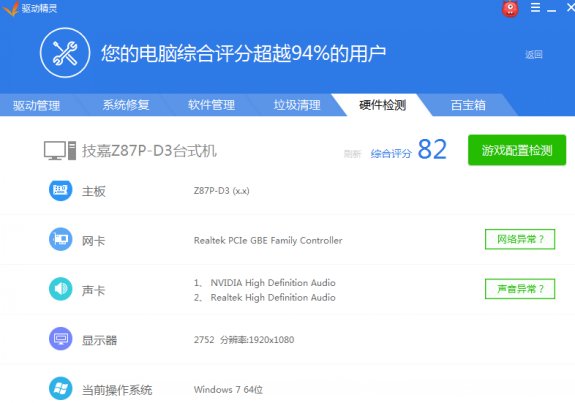575x403 pixels.
Task: Click the wrench and screwdriver circle icon
Action: [x=65, y=53]
